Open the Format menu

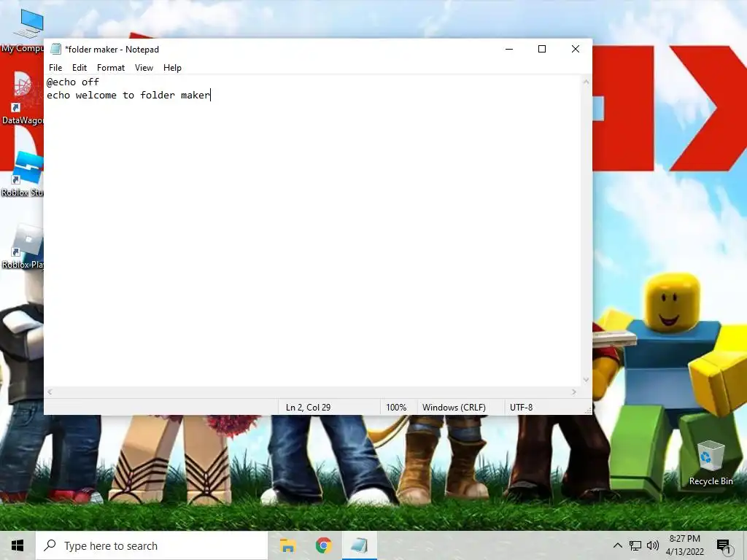pos(111,68)
